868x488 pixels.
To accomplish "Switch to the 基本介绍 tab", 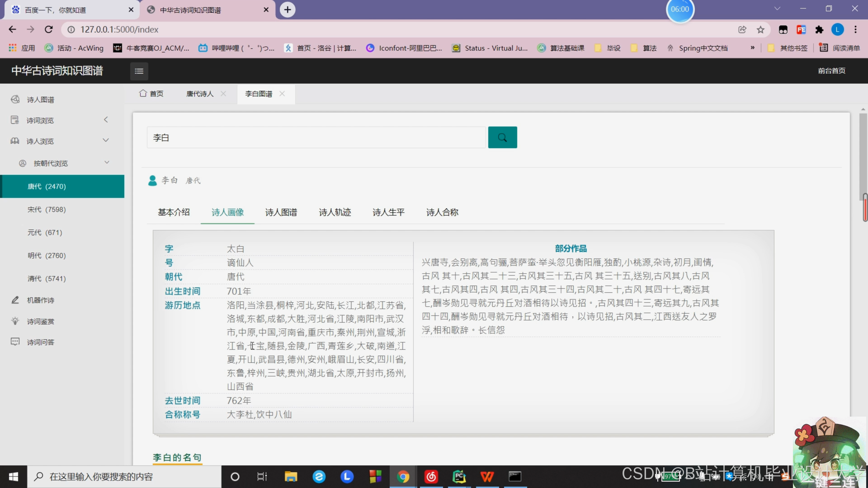I will [x=174, y=212].
